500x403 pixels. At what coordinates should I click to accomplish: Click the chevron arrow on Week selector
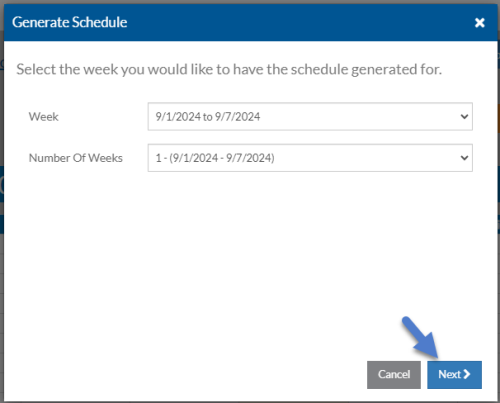click(x=464, y=117)
